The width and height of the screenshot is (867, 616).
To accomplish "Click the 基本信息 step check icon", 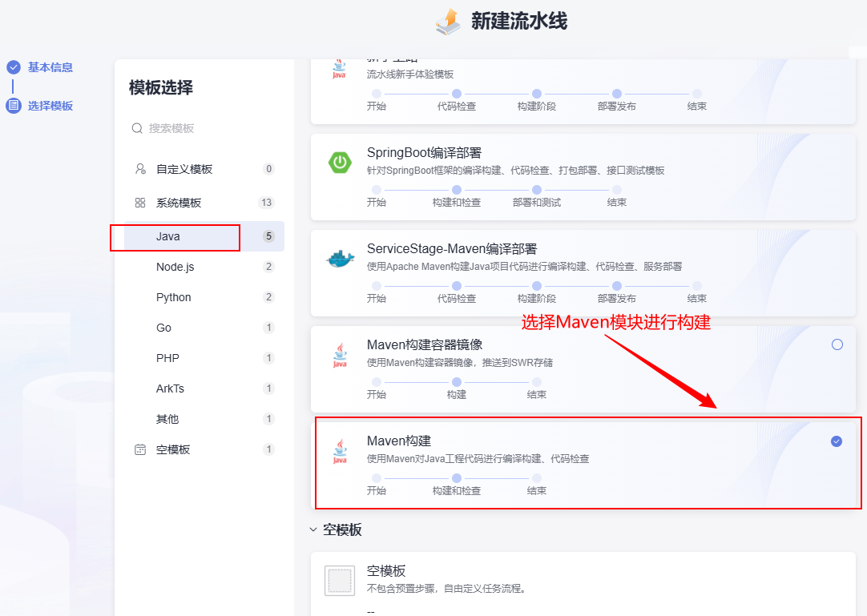I will point(14,67).
